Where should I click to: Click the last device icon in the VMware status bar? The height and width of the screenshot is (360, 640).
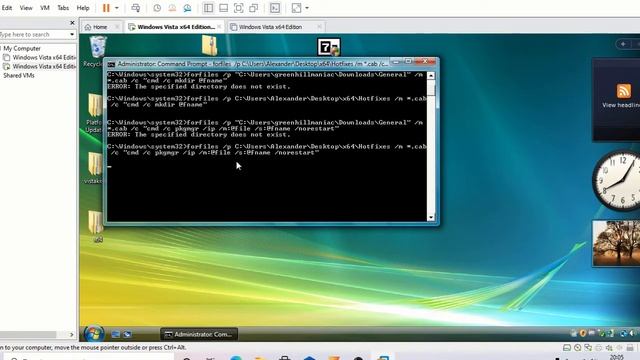[x=630, y=348]
